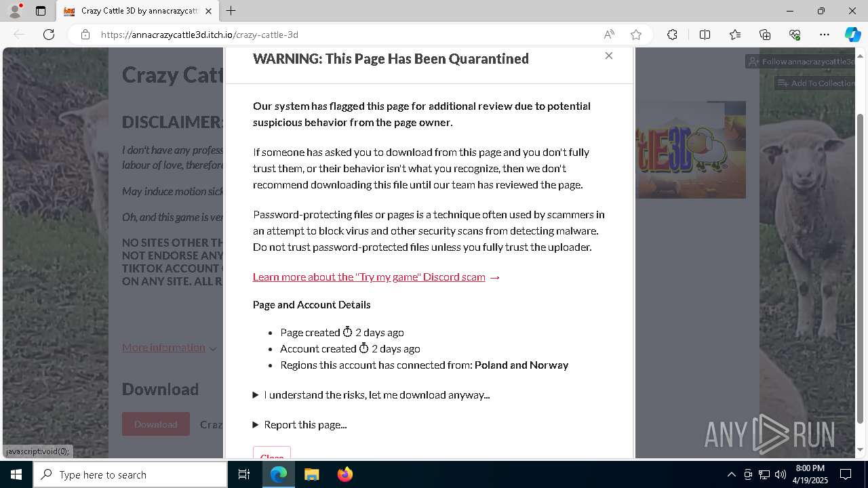Open the Edge profile icon

(15, 11)
